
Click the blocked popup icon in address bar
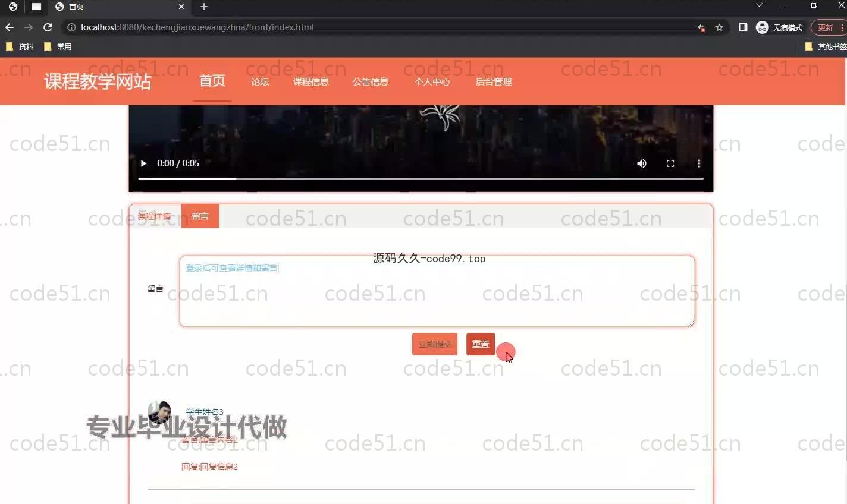(701, 27)
